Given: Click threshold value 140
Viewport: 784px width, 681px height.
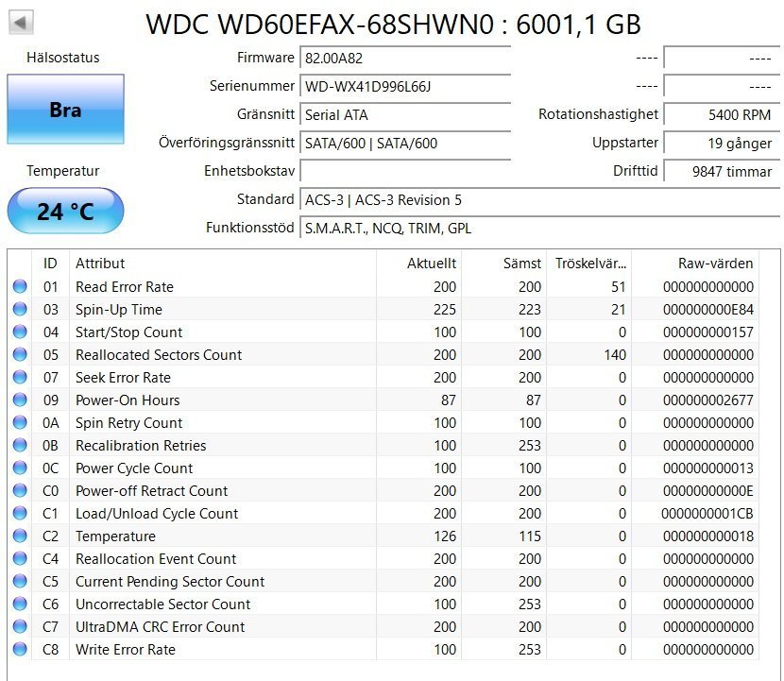Looking at the screenshot, I should pyautogui.click(x=615, y=355).
